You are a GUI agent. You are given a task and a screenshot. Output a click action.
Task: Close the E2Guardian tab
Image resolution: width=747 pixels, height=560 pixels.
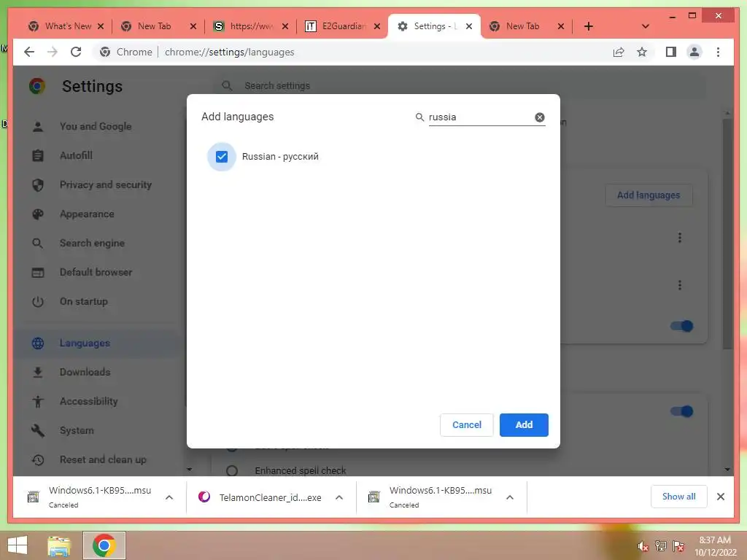[377, 26]
